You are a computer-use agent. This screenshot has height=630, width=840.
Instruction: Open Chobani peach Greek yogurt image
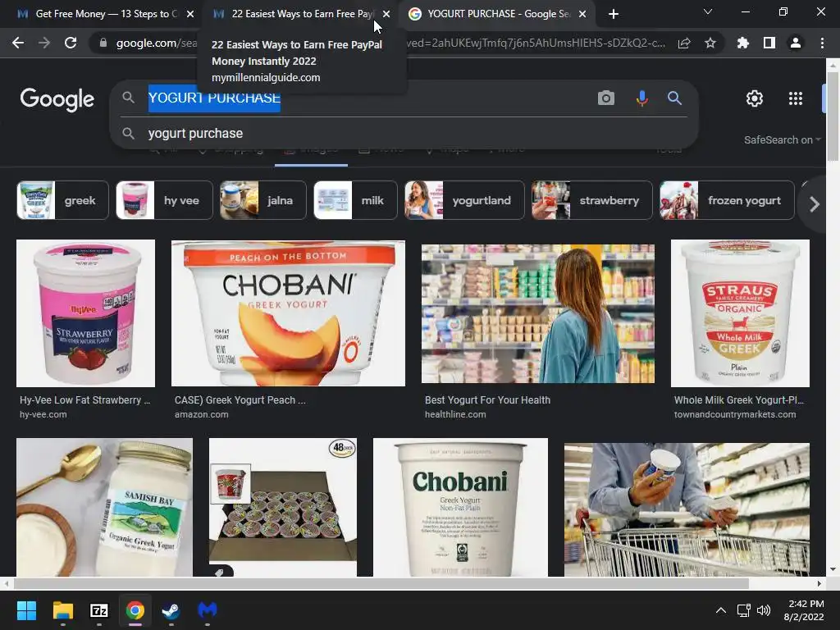coord(288,313)
